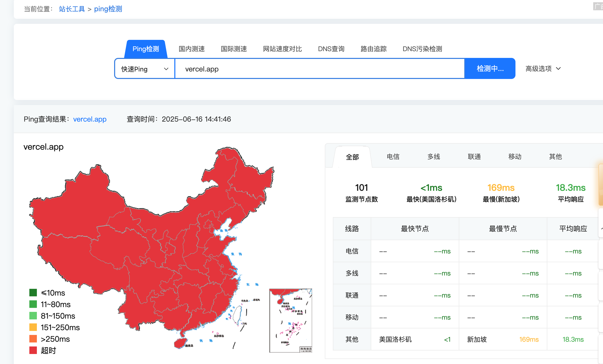Click the 11~80ms green legend swatch
The image size is (603, 364).
pyautogui.click(x=33, y=304)
